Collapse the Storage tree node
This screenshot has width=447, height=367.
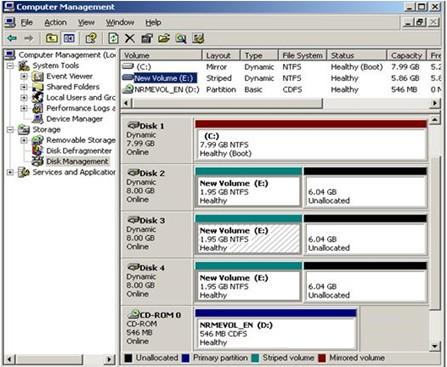coord(10,130)
